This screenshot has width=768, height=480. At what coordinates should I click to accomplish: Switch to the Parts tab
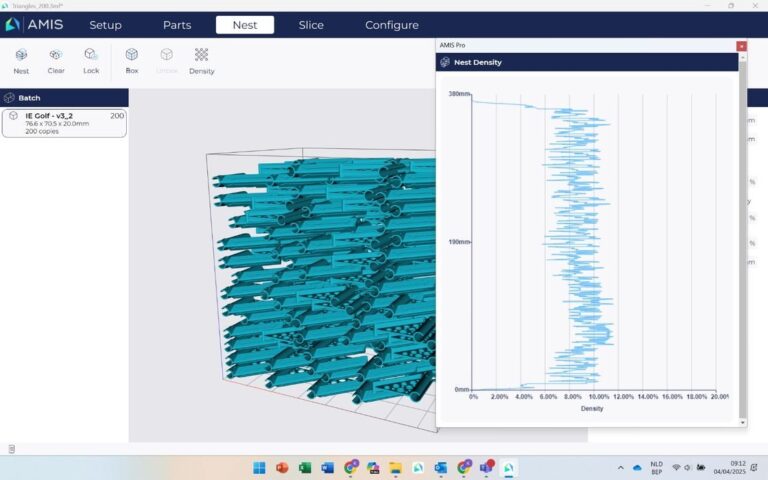[x=177, y=25]
